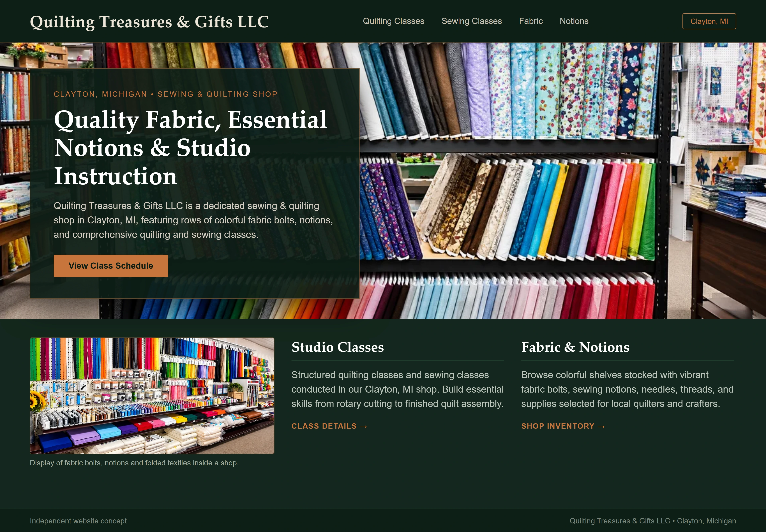Click the Clayton, MI outlined button
The image size is (766, 532).
click(709, 21)
